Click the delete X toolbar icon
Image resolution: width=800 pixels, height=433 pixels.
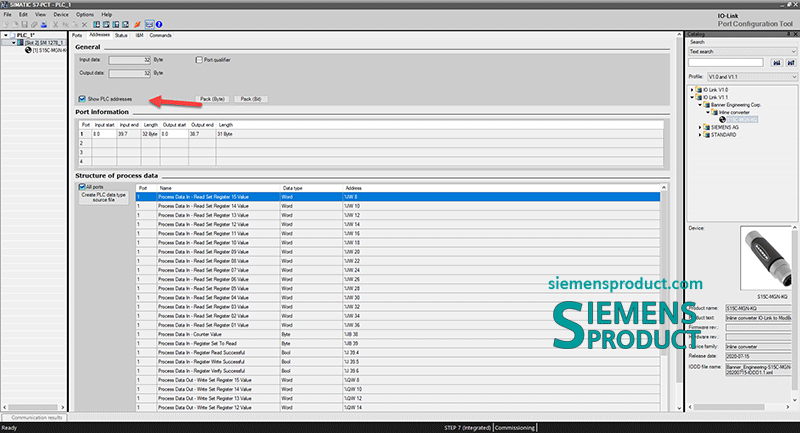85,24
